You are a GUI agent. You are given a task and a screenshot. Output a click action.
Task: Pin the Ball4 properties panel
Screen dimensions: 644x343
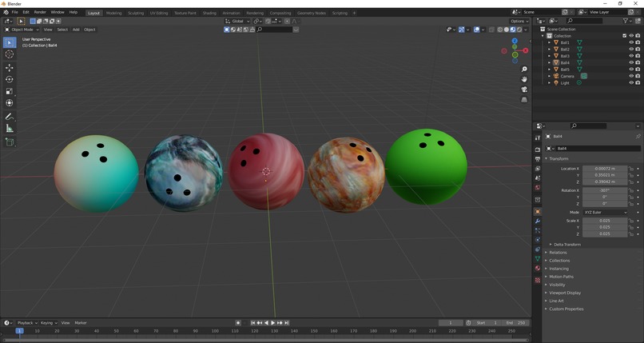(x=638, y=137)
